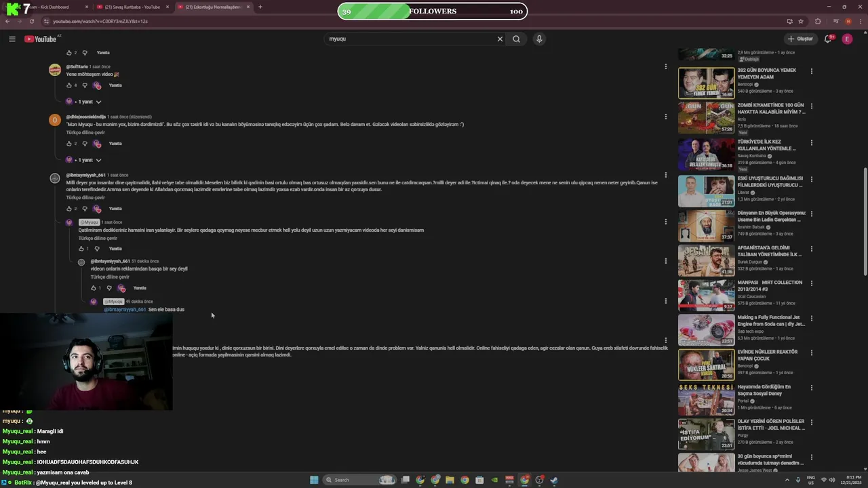The image size is (868, 488).
Task: Open the taskbar volume speaker icon
Action: [x=833, y=480]
